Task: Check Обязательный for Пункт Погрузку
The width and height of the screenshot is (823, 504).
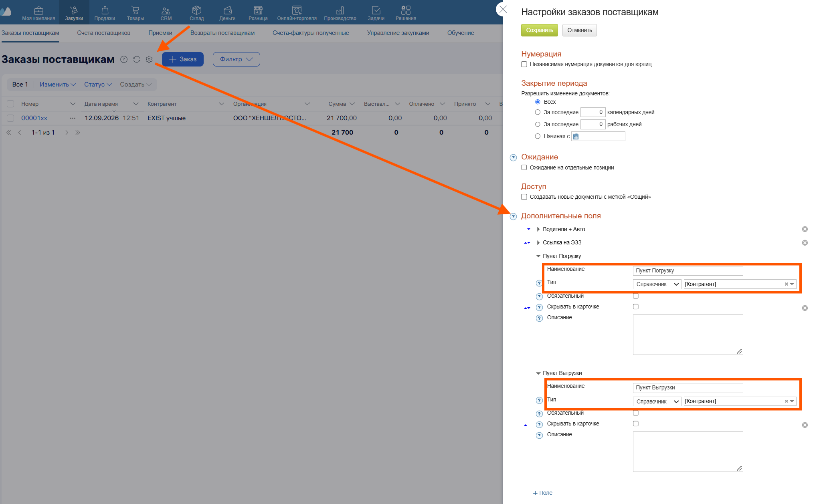Action: point(635,296)
